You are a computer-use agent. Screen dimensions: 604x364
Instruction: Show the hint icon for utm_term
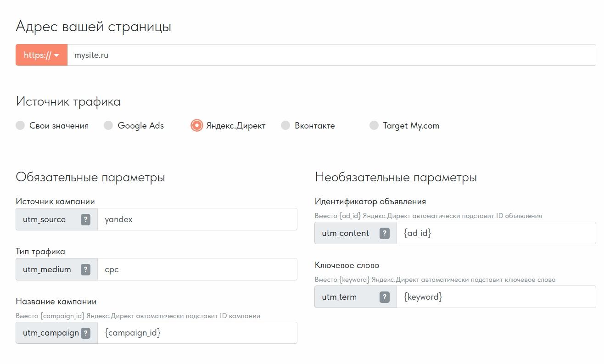click(385, 297)
